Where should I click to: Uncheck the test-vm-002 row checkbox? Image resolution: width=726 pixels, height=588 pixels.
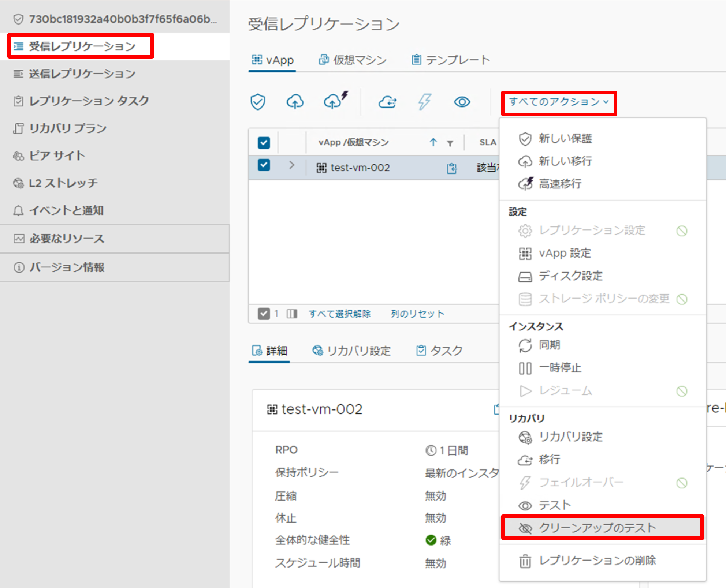pos(264,165)
